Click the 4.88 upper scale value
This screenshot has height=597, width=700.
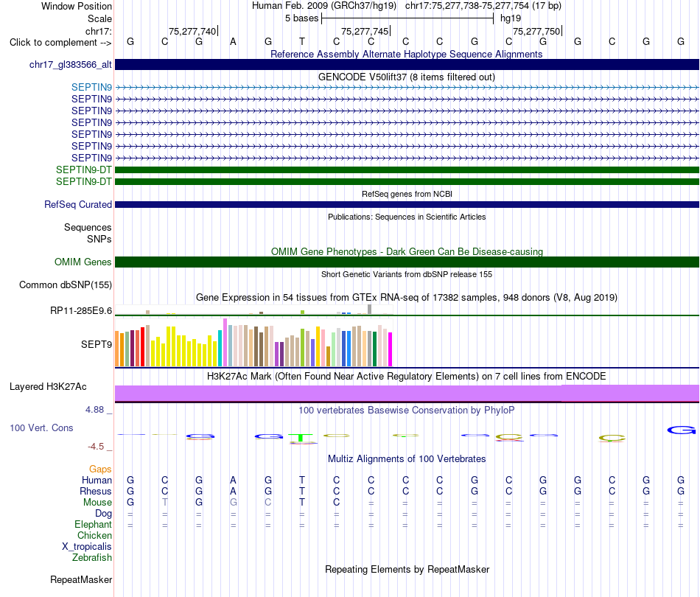(94, 410)
